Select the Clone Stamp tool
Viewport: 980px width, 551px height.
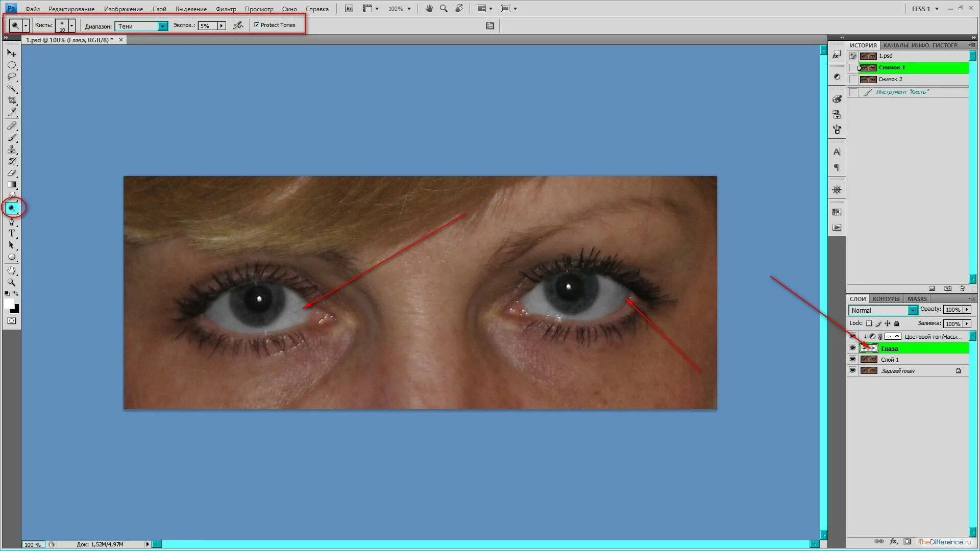point(12,149)
